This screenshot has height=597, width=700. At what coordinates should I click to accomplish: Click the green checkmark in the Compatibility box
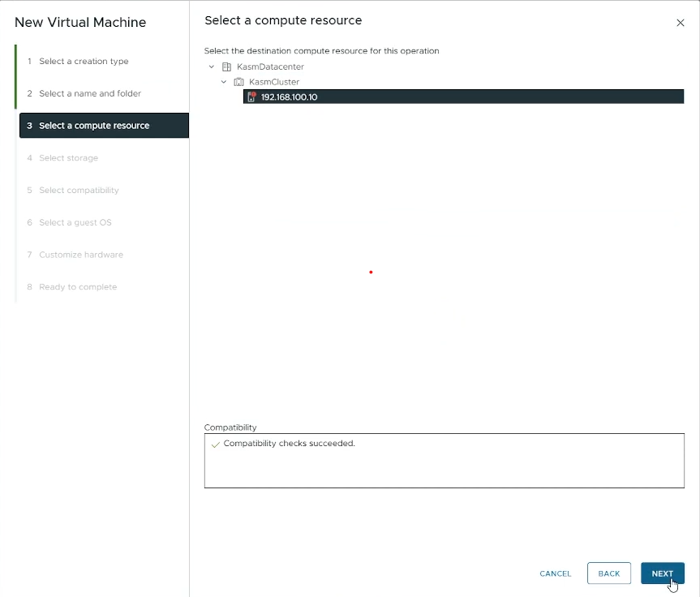pos(216,445)
